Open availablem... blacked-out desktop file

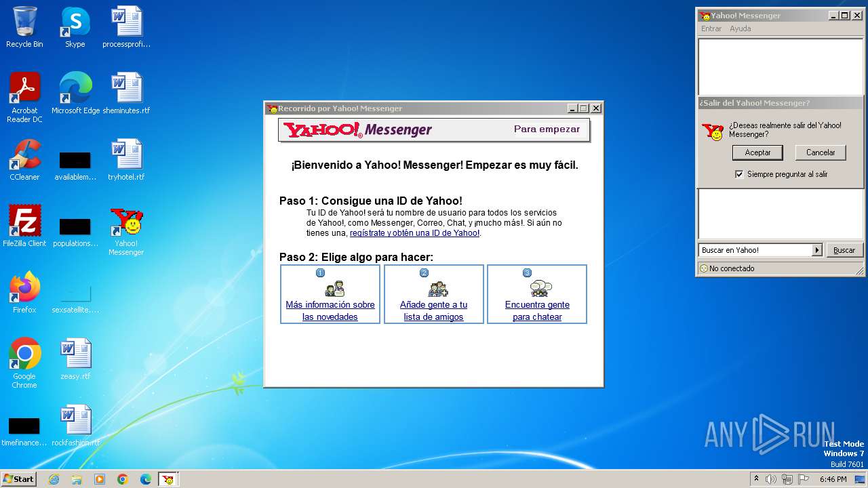tap(75, 165)
